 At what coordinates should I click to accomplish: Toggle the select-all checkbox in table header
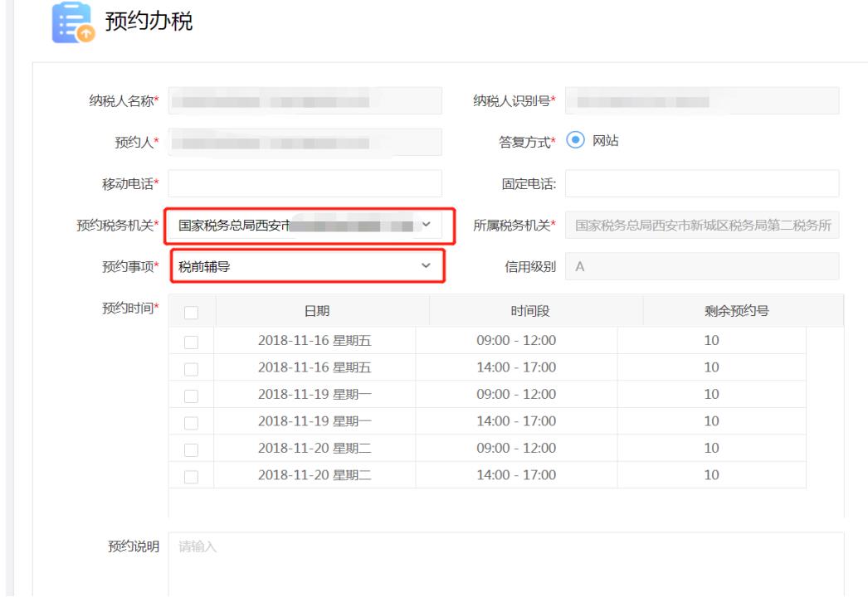pyautogui.click(x=192, y=312)
